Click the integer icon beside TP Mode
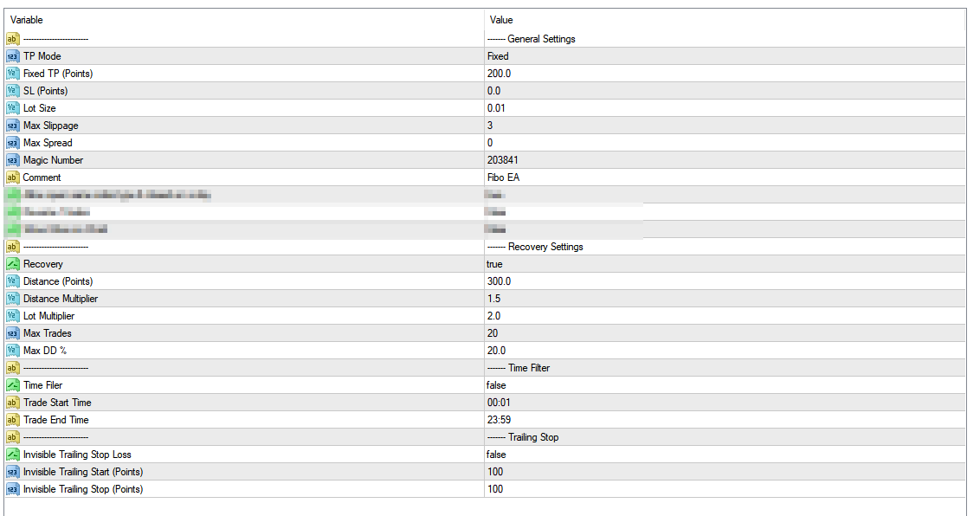This screenshot has height=516, width=980. (12, 56)
